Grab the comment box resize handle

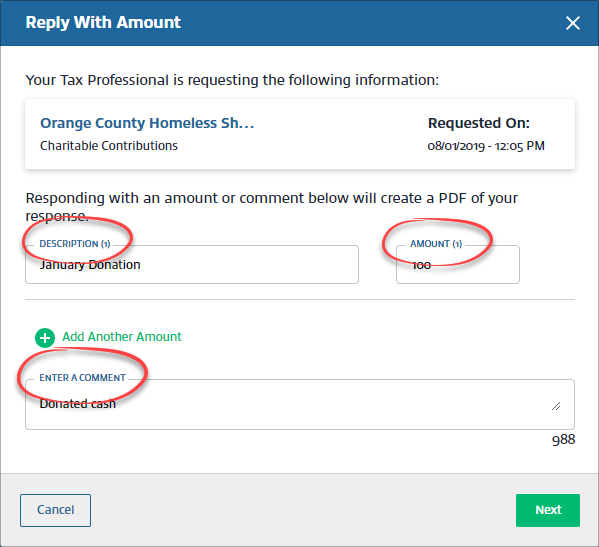click(x=556, y=406)
